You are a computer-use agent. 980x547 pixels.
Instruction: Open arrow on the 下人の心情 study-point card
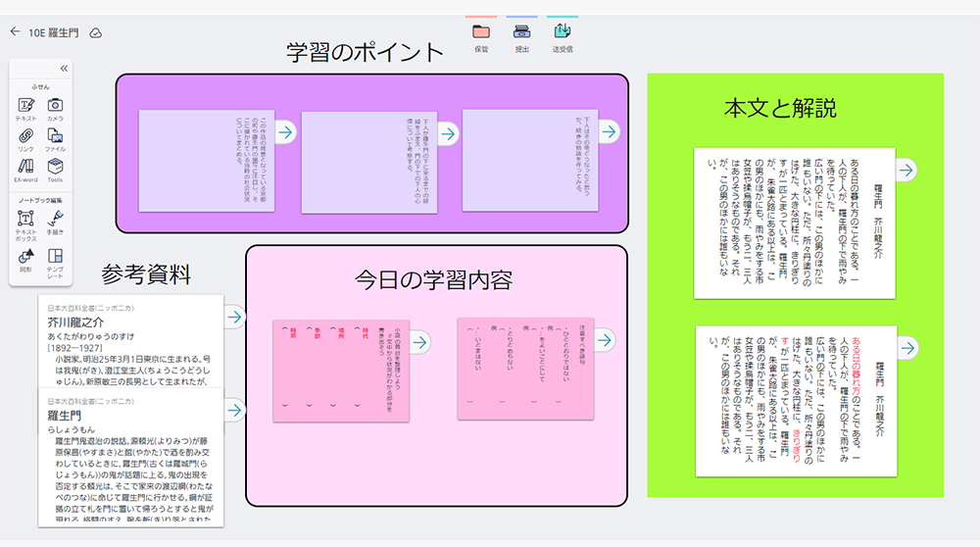tap(448, 133)
